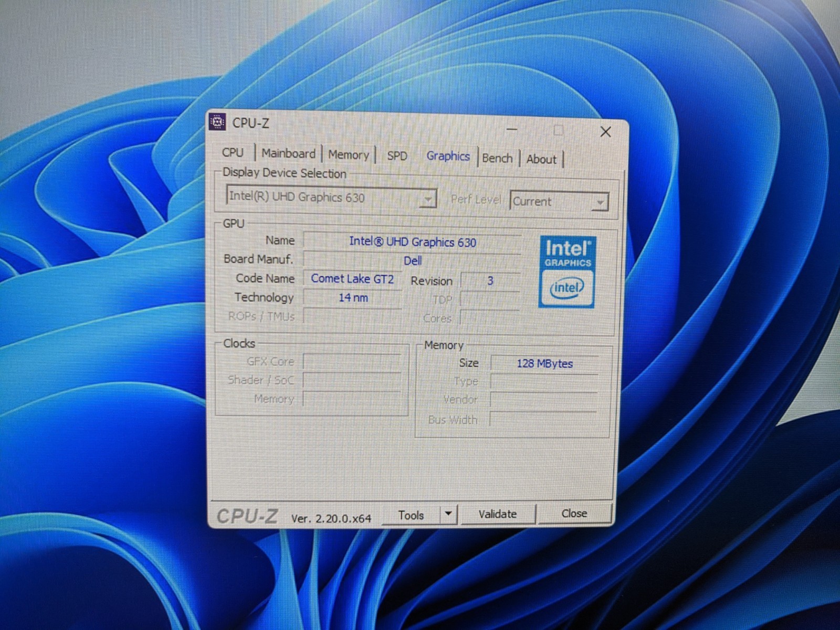Minimize the CPU-Z window
The image size is (840, 630).
[x=512, y=129]
